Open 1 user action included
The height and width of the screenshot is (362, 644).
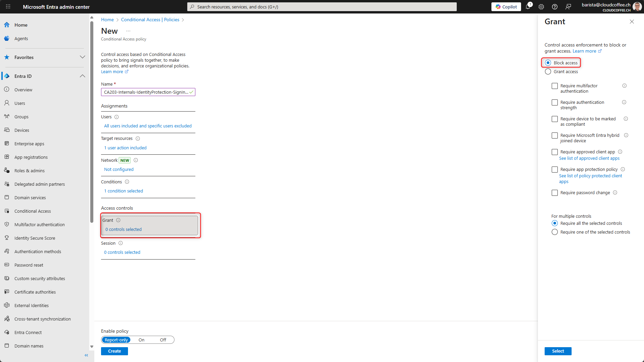point(125,148)
